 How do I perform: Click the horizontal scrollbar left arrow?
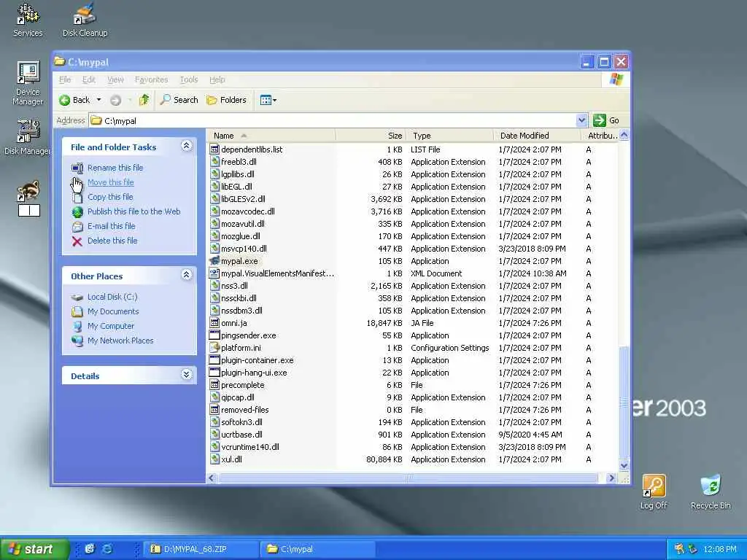[x=212, y=478]
